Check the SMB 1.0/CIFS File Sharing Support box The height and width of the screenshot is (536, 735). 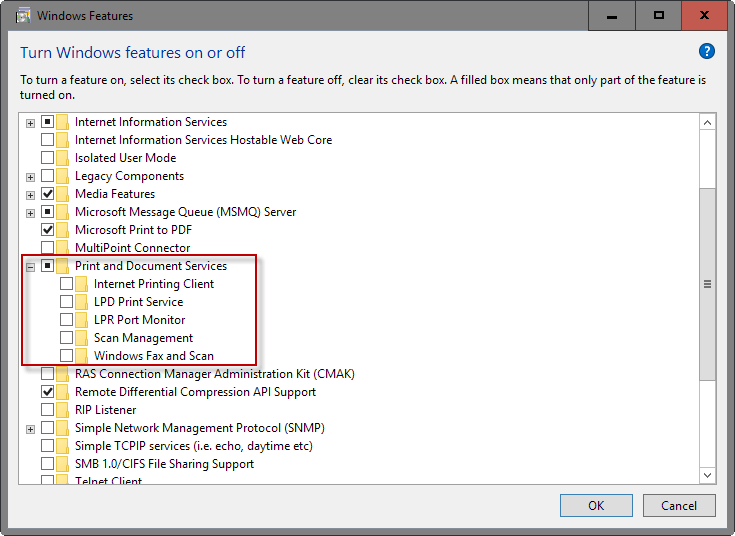(47, 464)
